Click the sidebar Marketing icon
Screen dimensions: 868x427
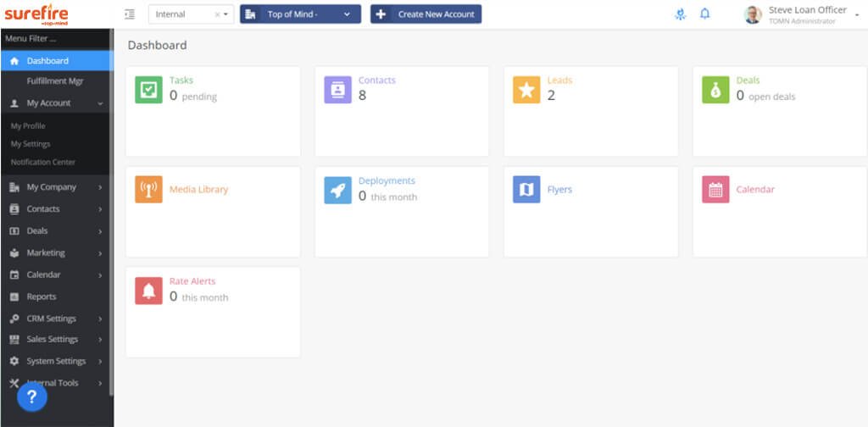click(x=15, y=252)
